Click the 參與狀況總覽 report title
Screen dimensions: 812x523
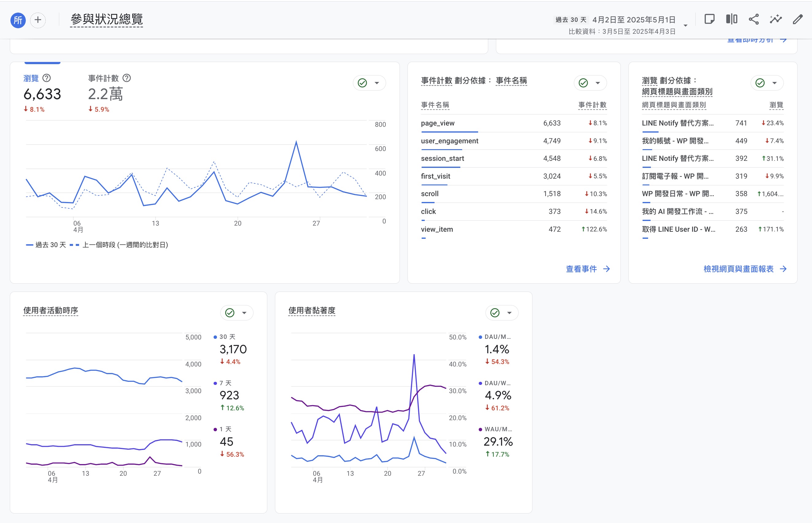106,19
